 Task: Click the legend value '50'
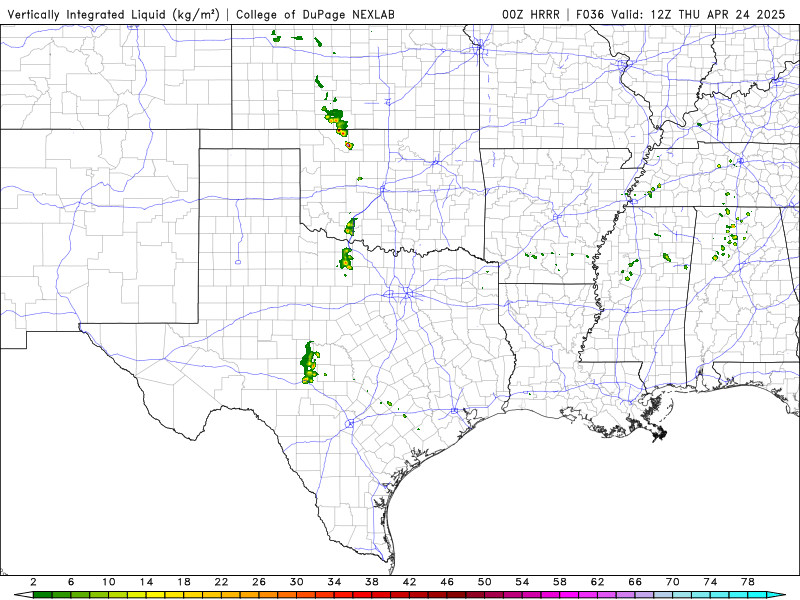click(x=485, y=582)
